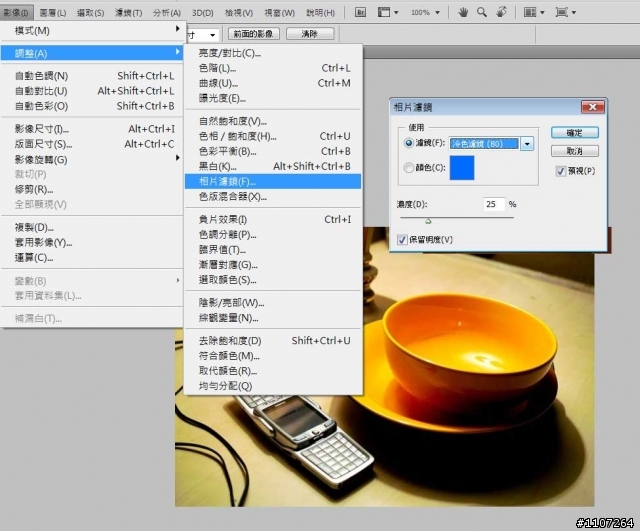Select 色調分離(P) adjustment
The height and width of the screenshot is (531, 640).
point(273,235)
